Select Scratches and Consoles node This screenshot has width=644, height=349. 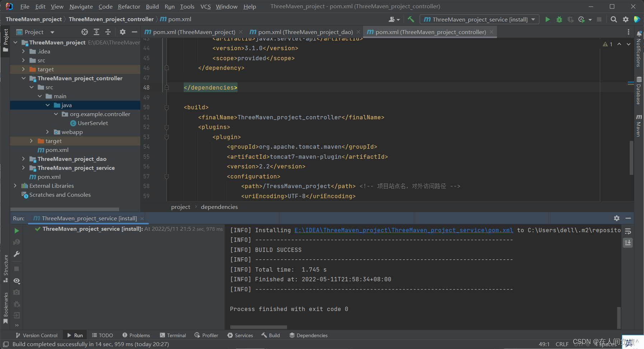[x=60, y=195]
